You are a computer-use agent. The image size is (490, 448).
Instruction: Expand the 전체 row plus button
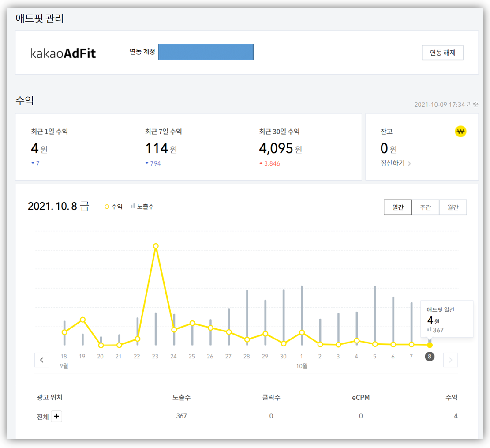tap(56, 416)
